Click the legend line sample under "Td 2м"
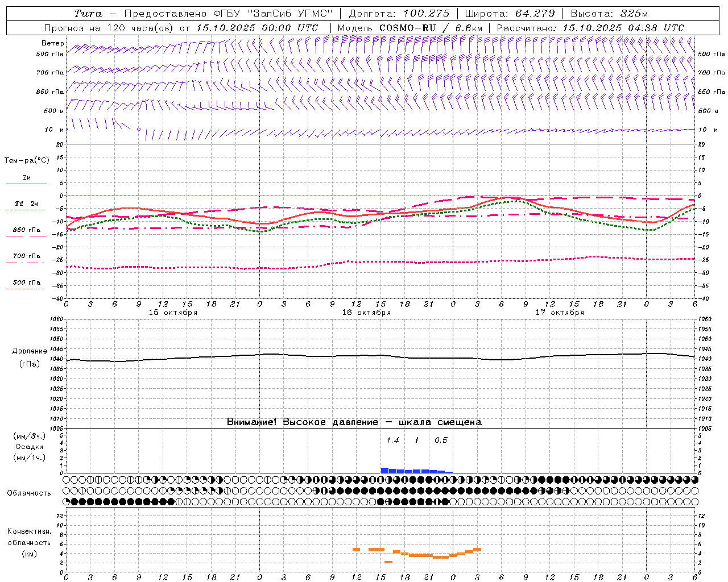This screenshot has height=582, width=728. tap(25, 210)
